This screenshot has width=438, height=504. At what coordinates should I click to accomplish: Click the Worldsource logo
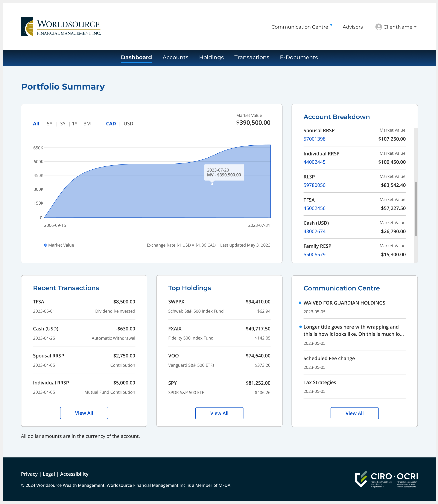tap(61, 27)
